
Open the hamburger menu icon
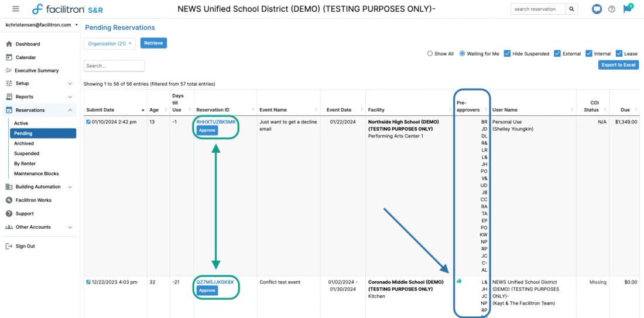tap(16, 9)
